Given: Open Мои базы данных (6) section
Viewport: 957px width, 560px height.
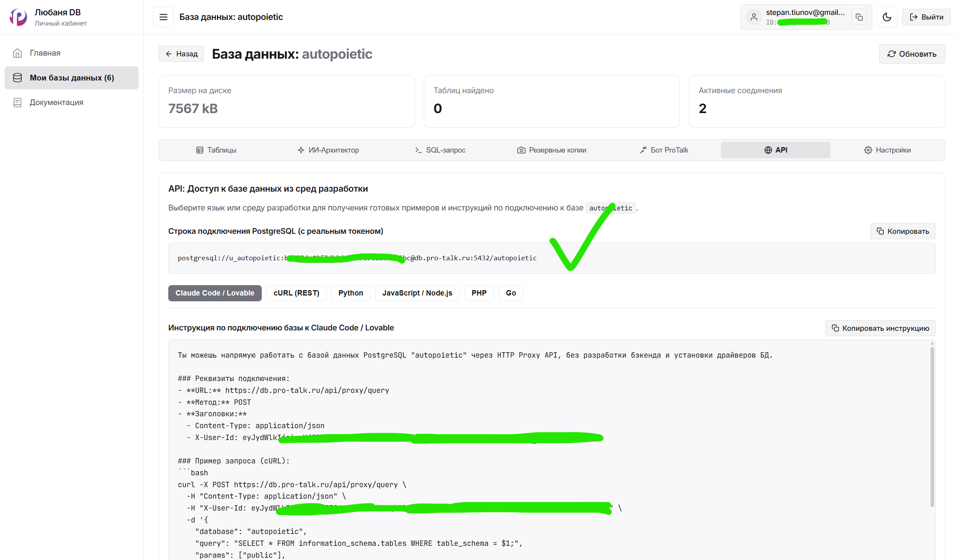Looking at the screenshot, I should (72, 78).
